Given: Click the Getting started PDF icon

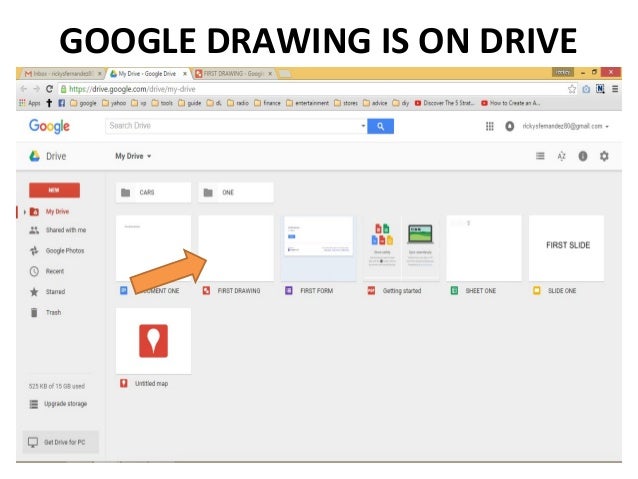Looking at the screenshot, I should (x=371, y=291).
